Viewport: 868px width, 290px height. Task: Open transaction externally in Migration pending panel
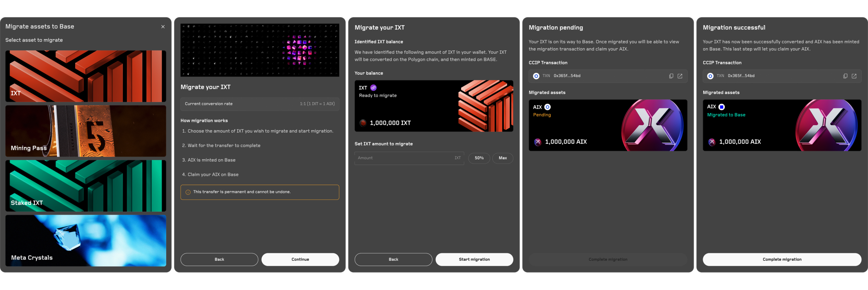pyautogui.click(x=680, y=76)
